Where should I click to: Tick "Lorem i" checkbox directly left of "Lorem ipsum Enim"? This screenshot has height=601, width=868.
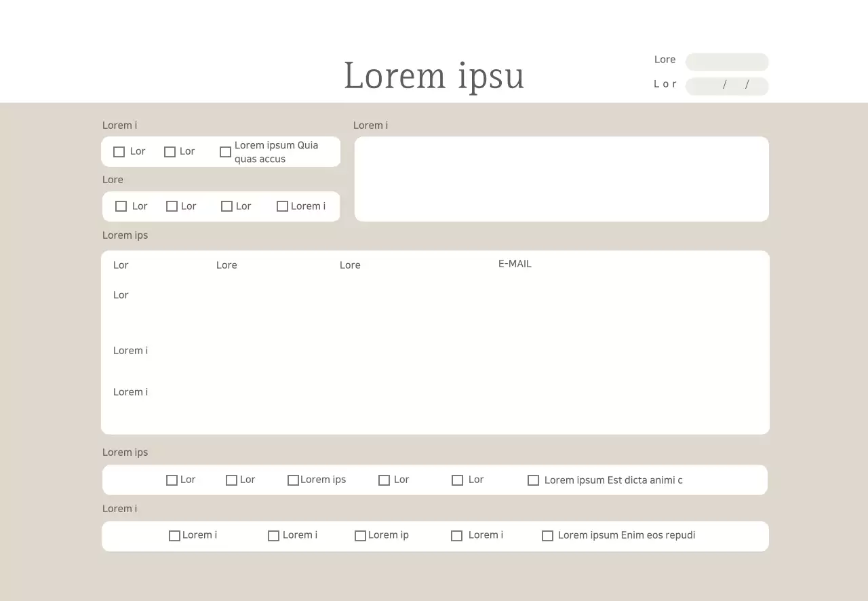coord(457,536)
